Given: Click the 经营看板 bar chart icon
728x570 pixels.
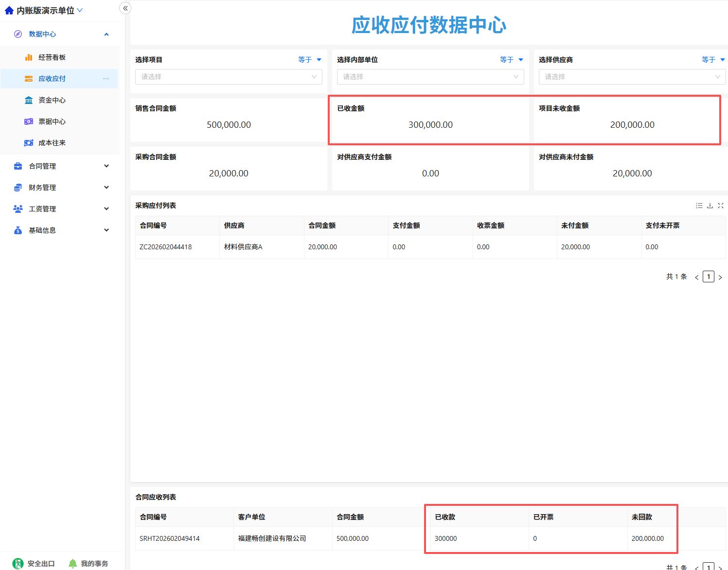Looking at the screenshot, I should coord(29,57).
